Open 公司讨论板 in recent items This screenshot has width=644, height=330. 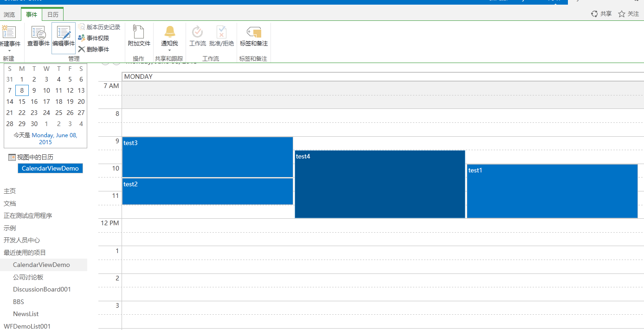click(x=28, y=277)
